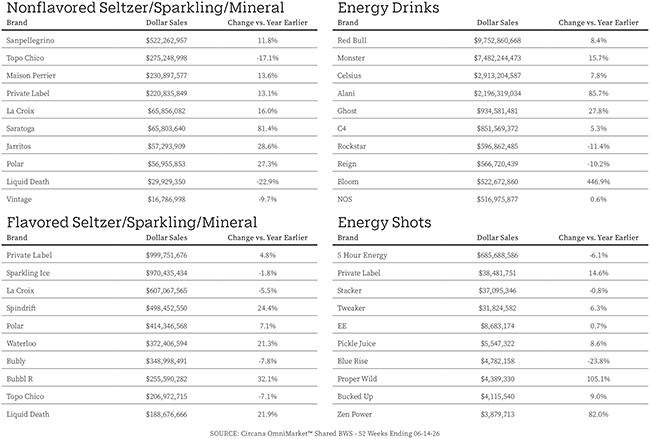Click the Flavored Seltzer/Sparkling/Mineral heading

[x=132, y=223]
